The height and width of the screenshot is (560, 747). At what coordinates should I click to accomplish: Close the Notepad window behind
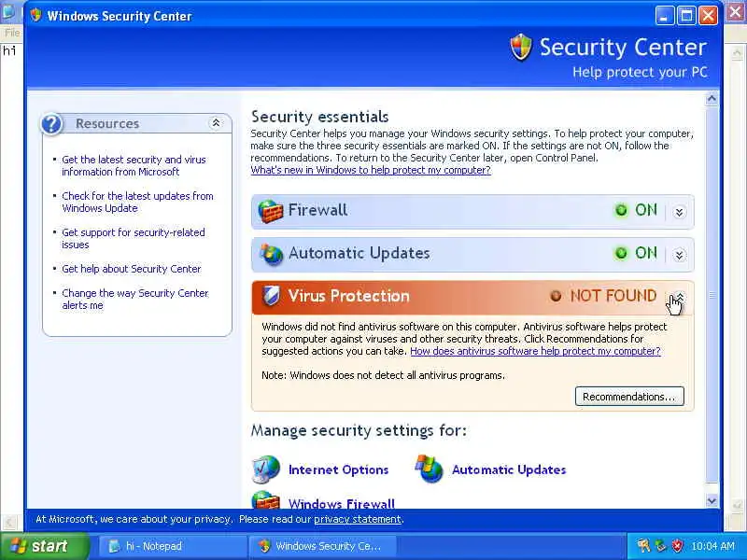tap(736, 12)
